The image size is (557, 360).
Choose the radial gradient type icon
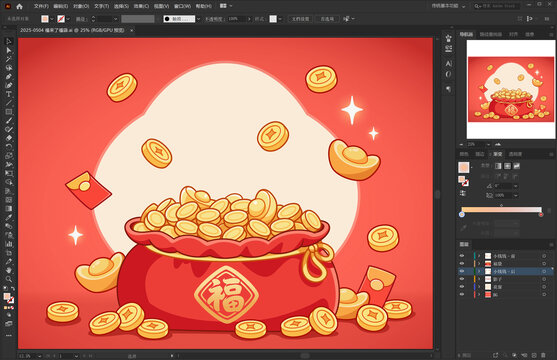508,166
